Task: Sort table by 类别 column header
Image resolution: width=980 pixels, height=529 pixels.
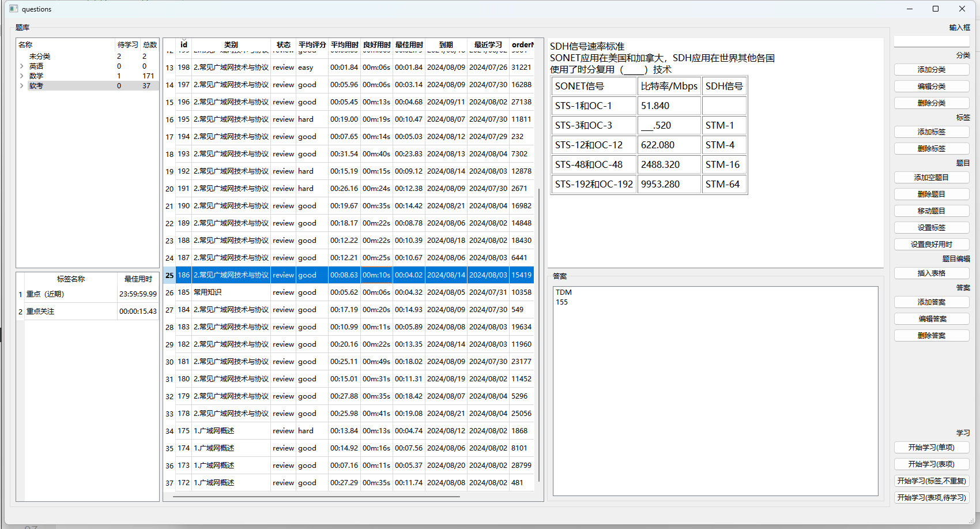Action: click(231, 44)
